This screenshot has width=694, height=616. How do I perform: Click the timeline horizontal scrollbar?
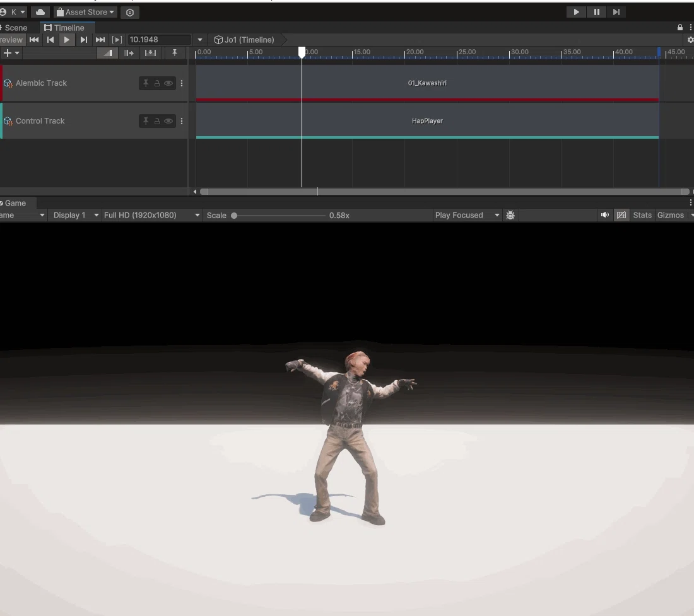[444, 192]
